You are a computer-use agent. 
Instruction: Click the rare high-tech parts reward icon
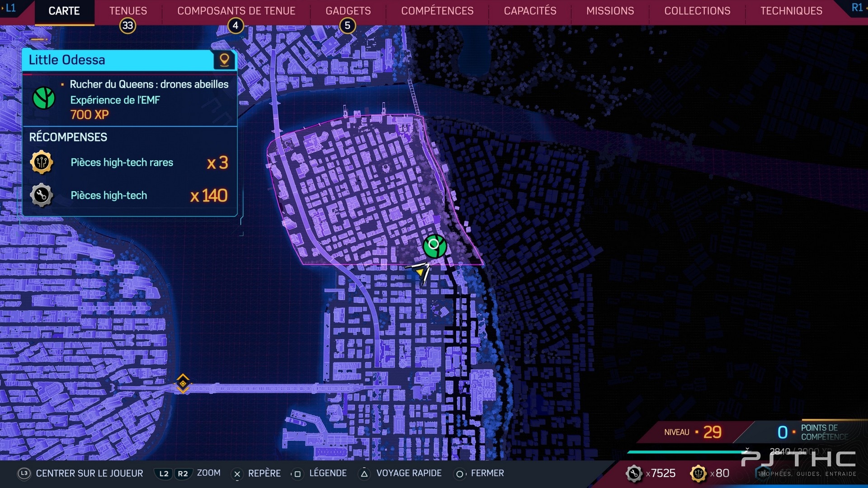tap(42, 162)
